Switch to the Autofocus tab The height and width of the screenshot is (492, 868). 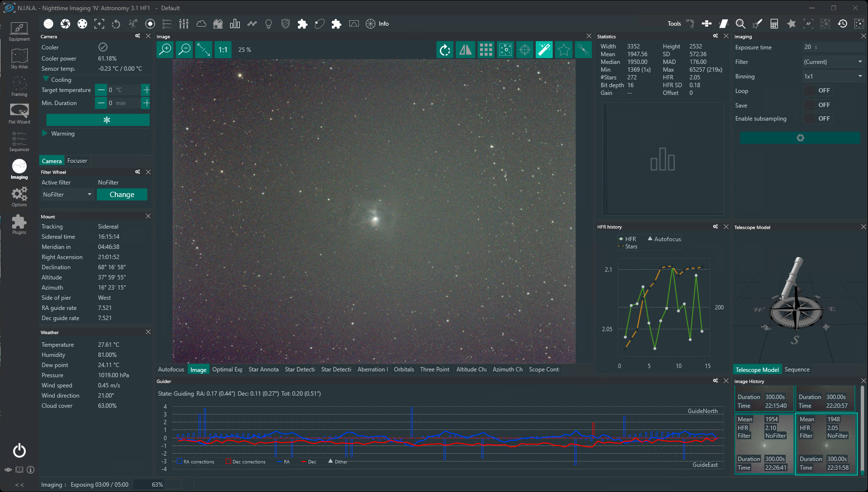[x=171, y=369]
